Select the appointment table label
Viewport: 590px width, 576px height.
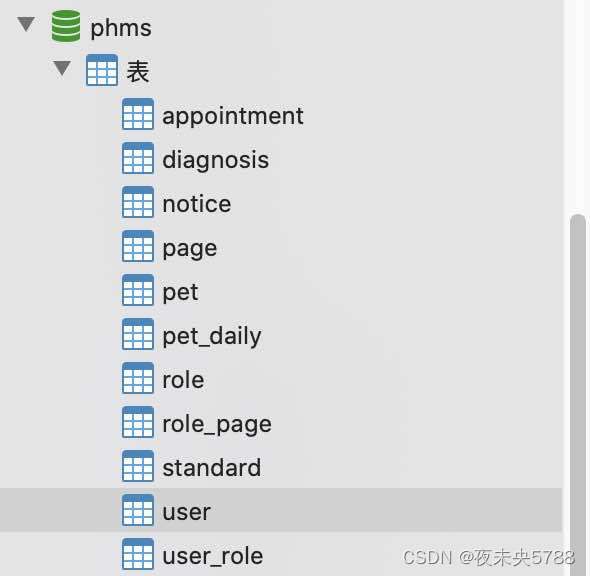pyautogui.click(x=233, y=116)
